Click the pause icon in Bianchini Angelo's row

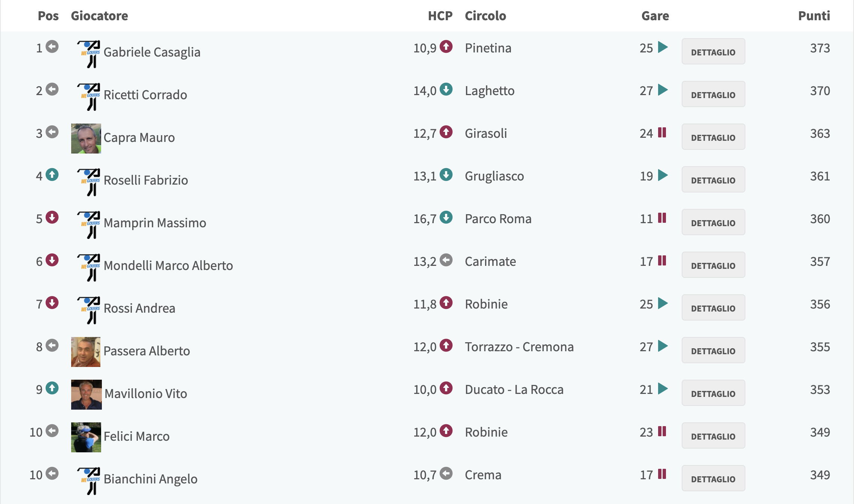pos(662,474)
